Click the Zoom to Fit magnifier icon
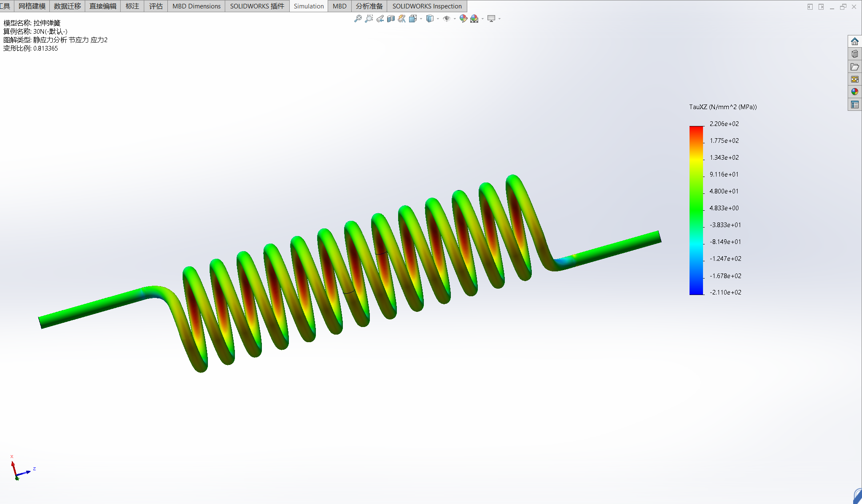 (358, 19)
